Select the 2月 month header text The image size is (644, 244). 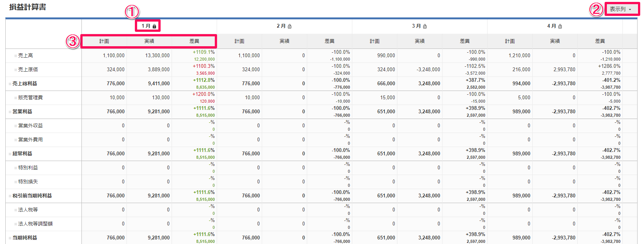pyautogui.click(x=281, y=26)
